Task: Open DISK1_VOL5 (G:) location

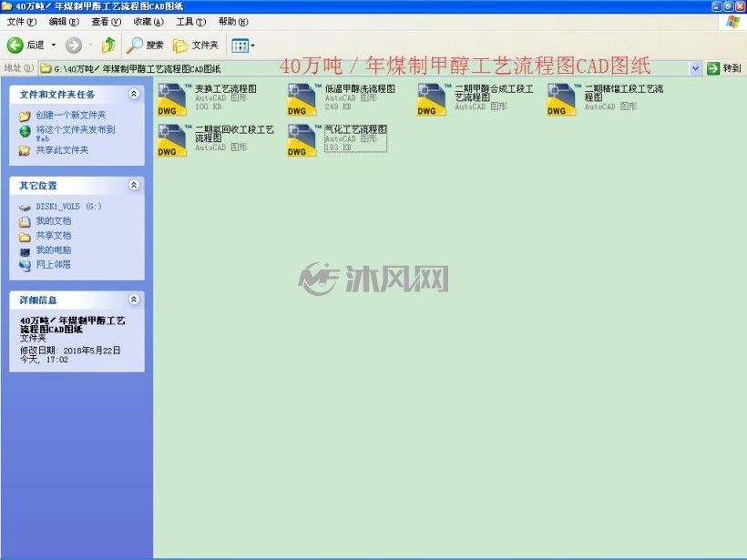Action: [x=68, y=207]
